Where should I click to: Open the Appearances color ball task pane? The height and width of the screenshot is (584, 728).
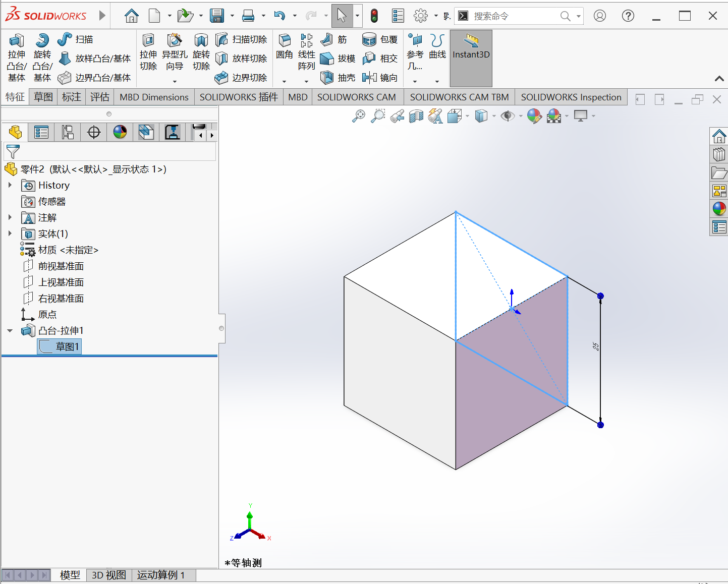point(719,208)
